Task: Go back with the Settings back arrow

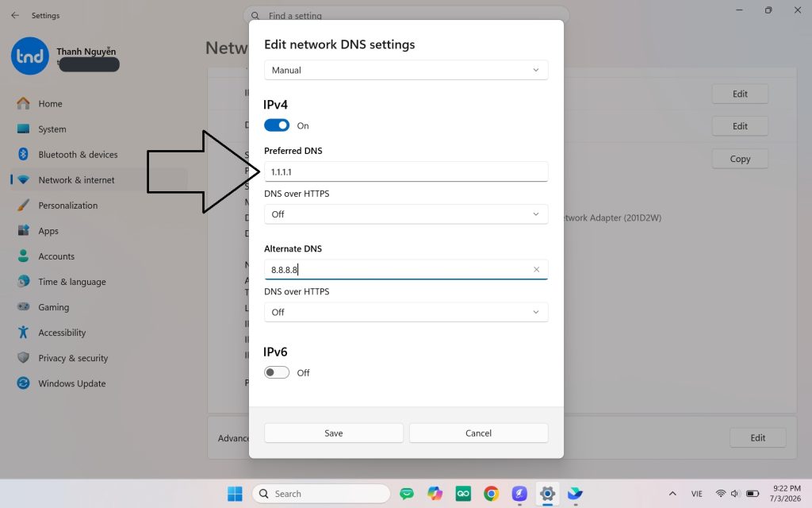Action: (x=15, y=16)
